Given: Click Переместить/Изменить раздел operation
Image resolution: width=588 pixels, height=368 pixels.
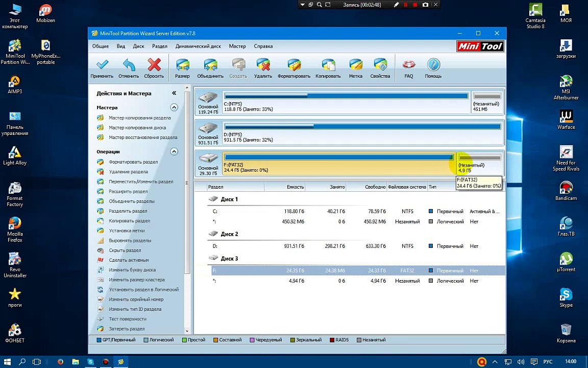Looking at the screenshot, I should 141,182.
